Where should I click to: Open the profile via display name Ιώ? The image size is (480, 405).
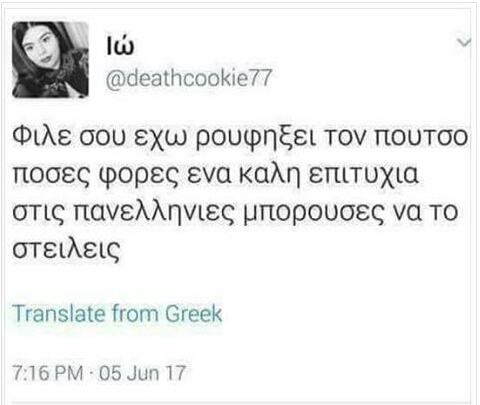tap(120, 46)
